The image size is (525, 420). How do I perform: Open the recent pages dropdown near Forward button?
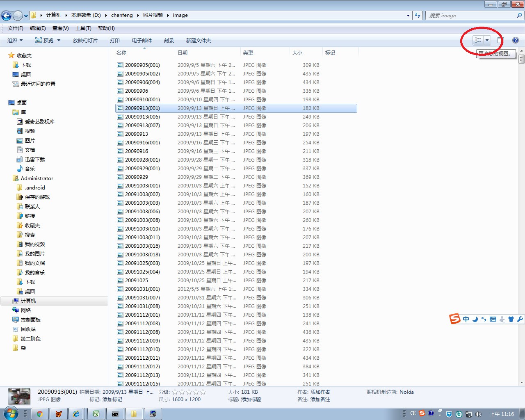[26, 16]
